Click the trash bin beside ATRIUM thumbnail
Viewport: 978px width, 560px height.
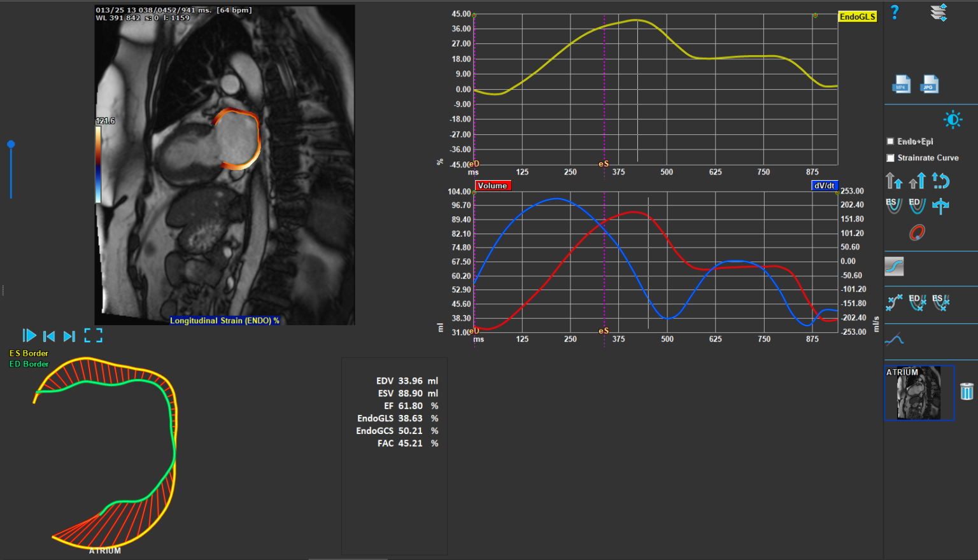click(967, 391)
